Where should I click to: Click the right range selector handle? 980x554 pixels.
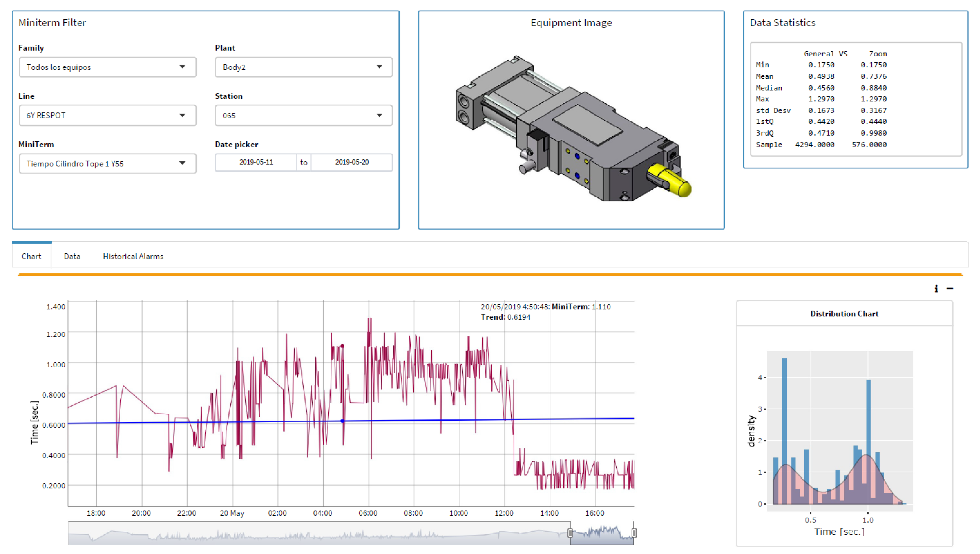point(634,533)
